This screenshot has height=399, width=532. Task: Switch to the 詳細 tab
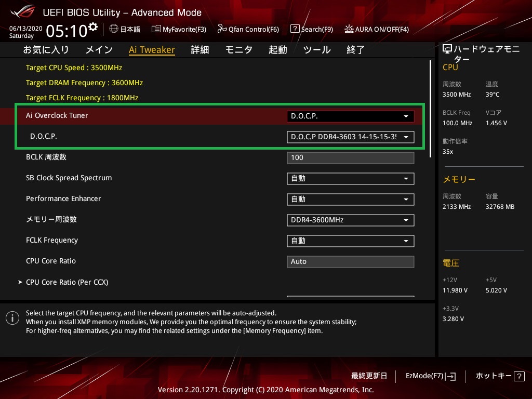(x=200, y=49)
